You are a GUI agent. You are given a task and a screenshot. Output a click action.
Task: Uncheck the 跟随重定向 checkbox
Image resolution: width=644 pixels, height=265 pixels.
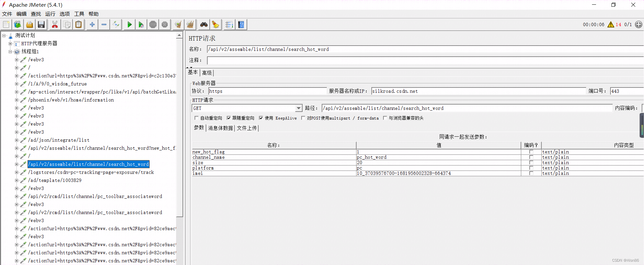coord(229,118)
